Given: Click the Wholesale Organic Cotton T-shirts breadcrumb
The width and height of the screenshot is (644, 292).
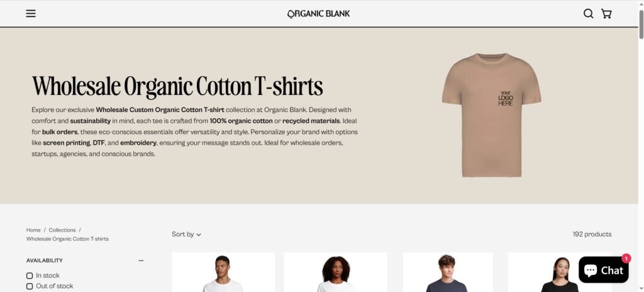Looking at the screenshot, I should pyautogui.click(x=67, y=239).
